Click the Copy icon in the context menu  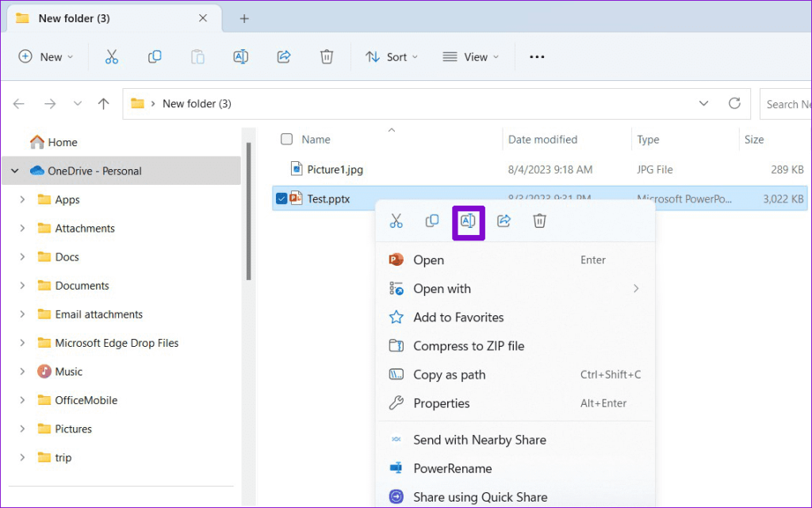tap(432, 221)
